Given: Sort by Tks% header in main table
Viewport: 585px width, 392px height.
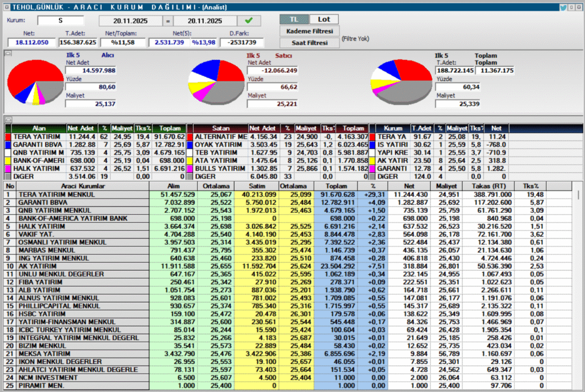Looking at the screenshot, I should pos(530,186).
